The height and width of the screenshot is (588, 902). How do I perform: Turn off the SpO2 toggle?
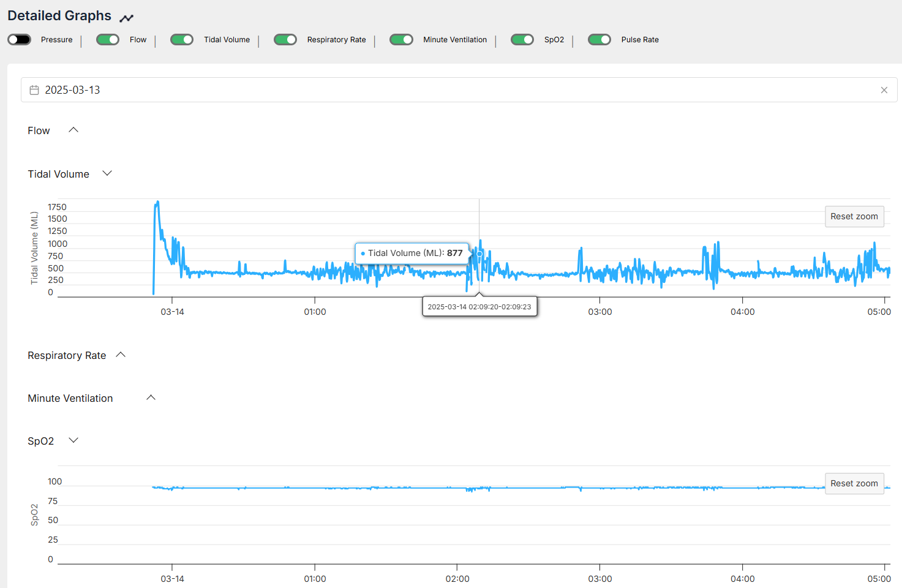522,40
